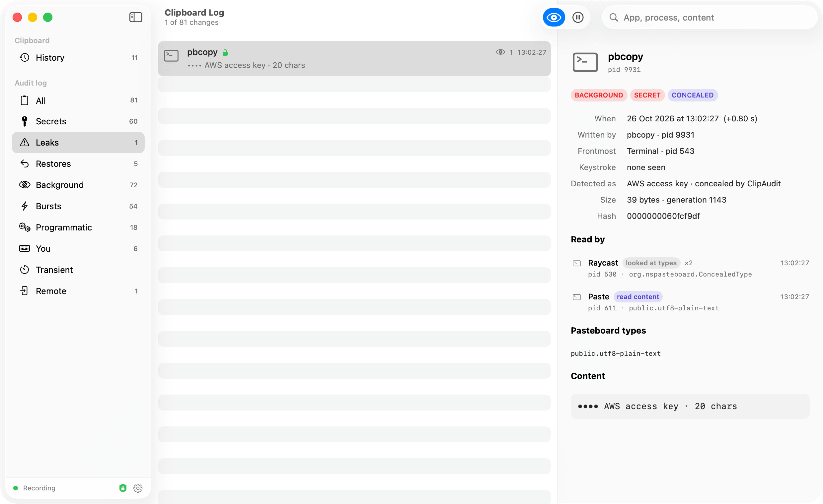Screen dimensions: 823x504
Task: Click the eye reader-count icon on pbcopy row
Action: pos(500,52)
